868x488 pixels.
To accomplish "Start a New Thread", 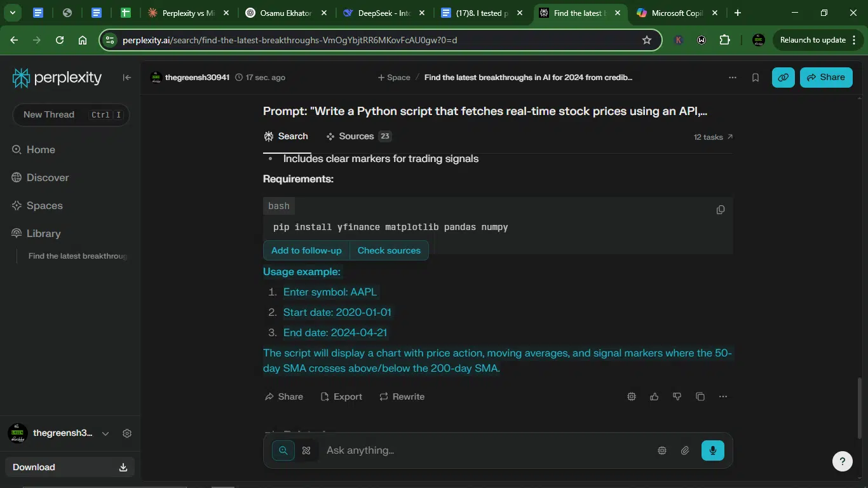I will click(x=71, y=115).
